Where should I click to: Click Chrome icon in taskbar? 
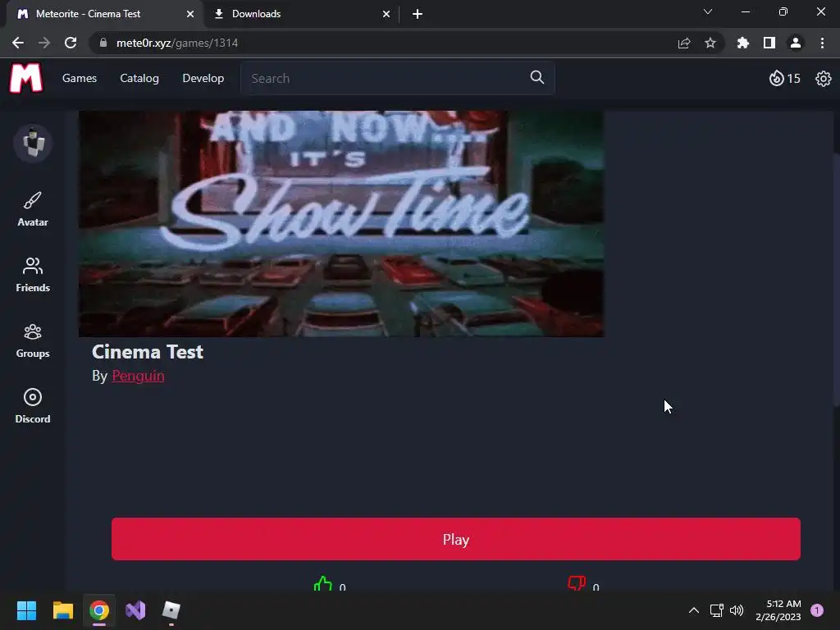[x=99, y=610]
